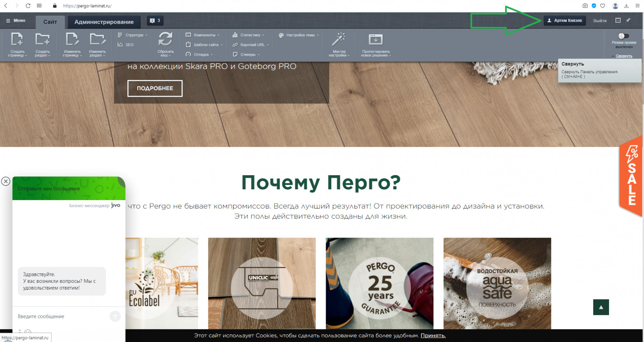644x342 pixels.
Task: Click the jivo brand logo in chat
Action: coord(116,205)
